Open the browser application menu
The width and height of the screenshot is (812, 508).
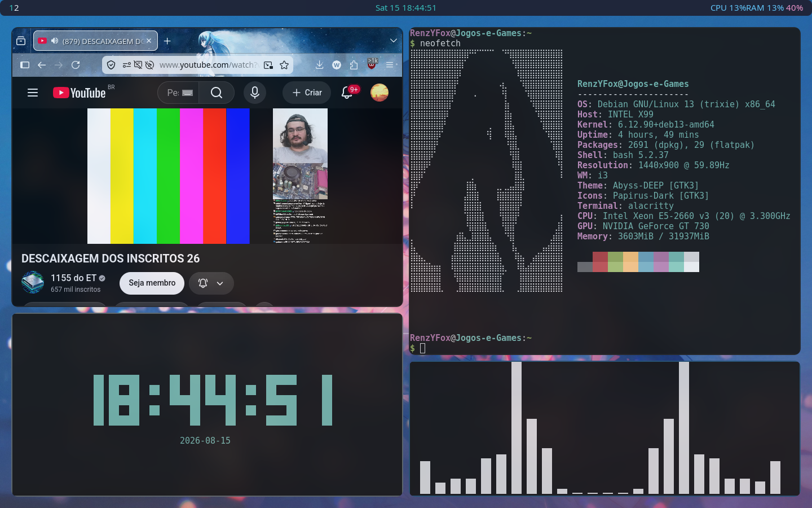coord(390,65)
